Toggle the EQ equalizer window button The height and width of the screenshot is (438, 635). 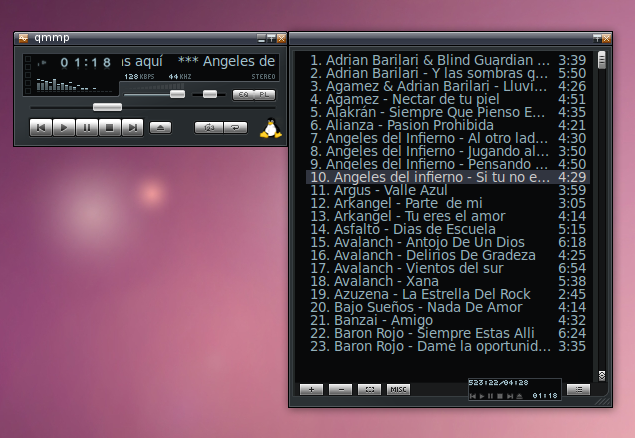[x=243, y=95]
